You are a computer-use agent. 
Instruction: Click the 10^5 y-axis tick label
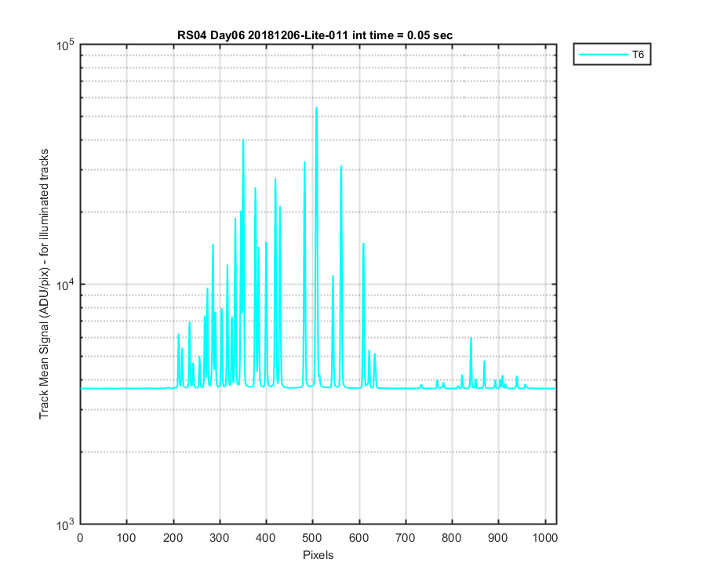[66, 45]
